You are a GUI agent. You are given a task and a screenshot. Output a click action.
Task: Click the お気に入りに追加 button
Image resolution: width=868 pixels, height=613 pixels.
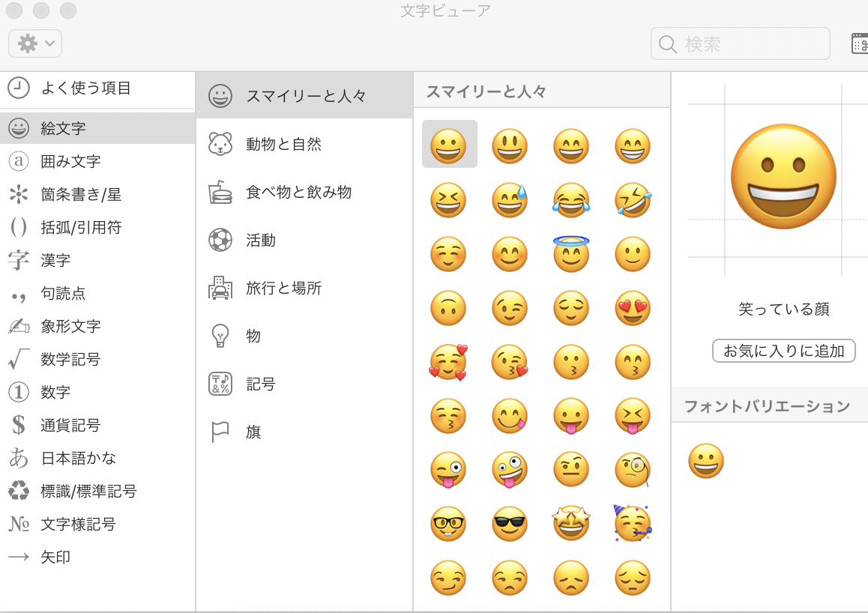click(783, 351)
